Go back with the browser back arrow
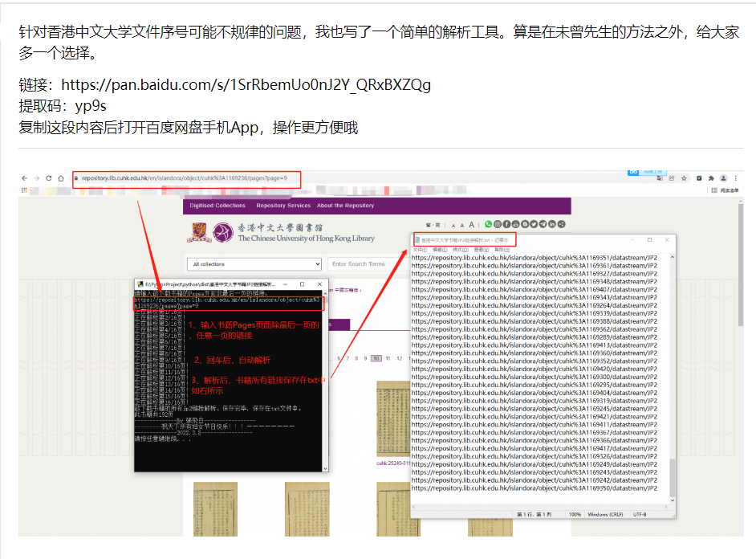This screenshot has width=756, height=559. click(x=25, y=178)
